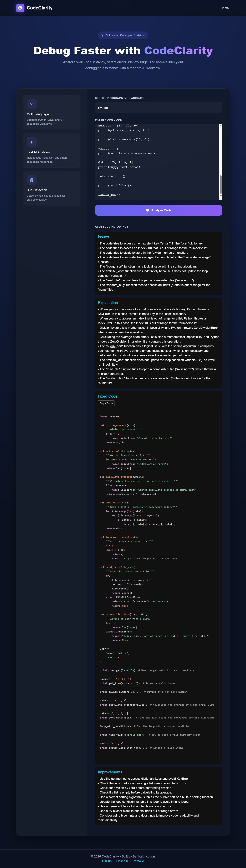Click the line 'random_bug()' in the code box
Screen dimensions: 246x868
coord(109,195)
